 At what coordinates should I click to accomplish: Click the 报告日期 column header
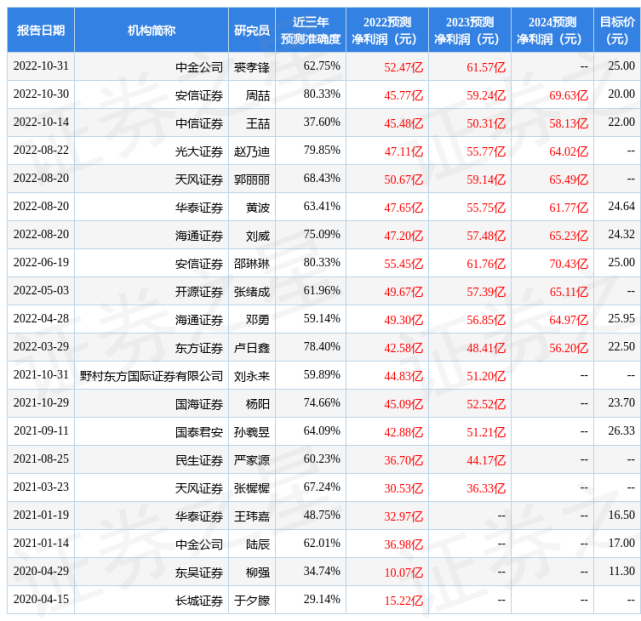tap(41, 30)
